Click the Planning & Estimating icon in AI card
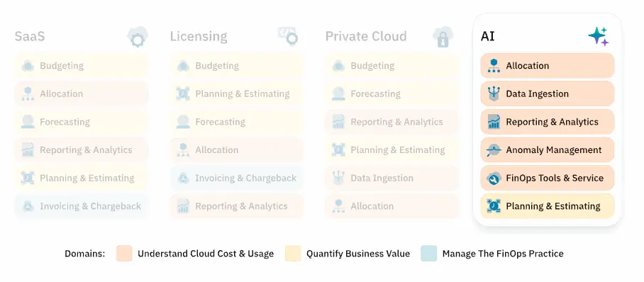The image size is (644, 282). click(493, 206)
